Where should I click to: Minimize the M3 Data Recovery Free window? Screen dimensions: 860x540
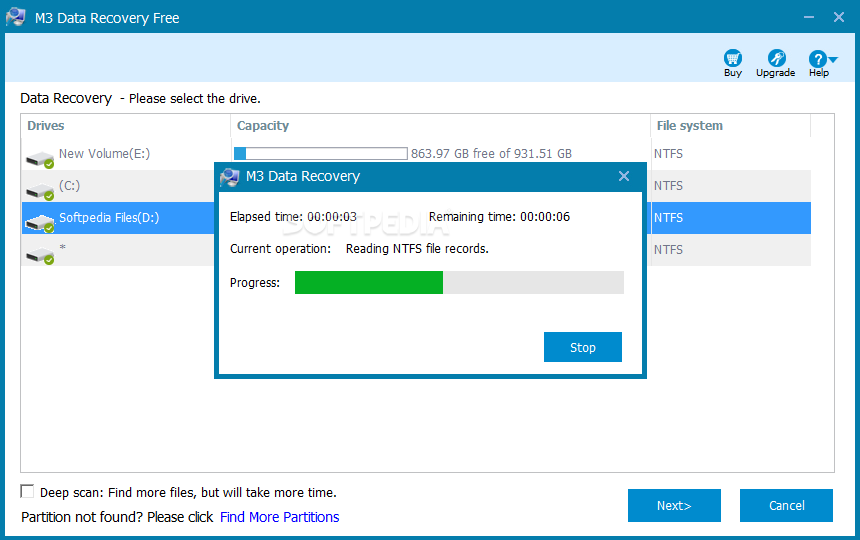(808, 17)
